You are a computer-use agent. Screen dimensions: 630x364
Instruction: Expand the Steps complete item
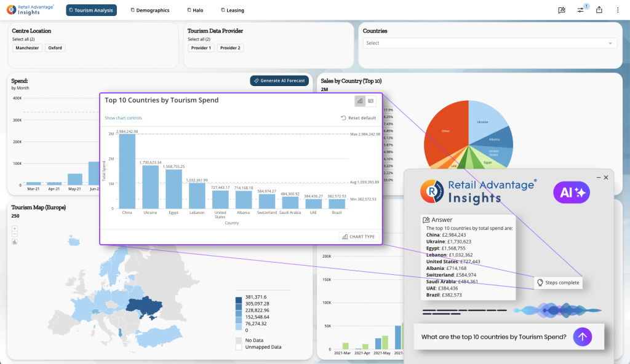(557, 282)
